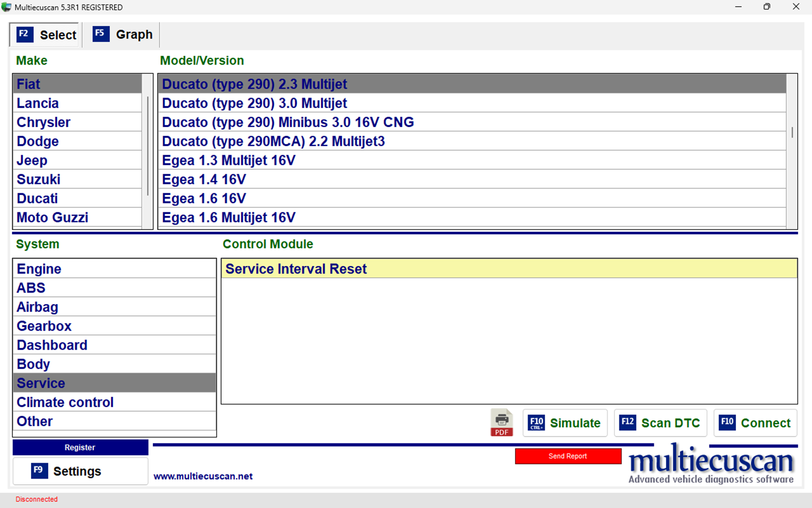Select Ducati make
812x508 pixels.
77,198
